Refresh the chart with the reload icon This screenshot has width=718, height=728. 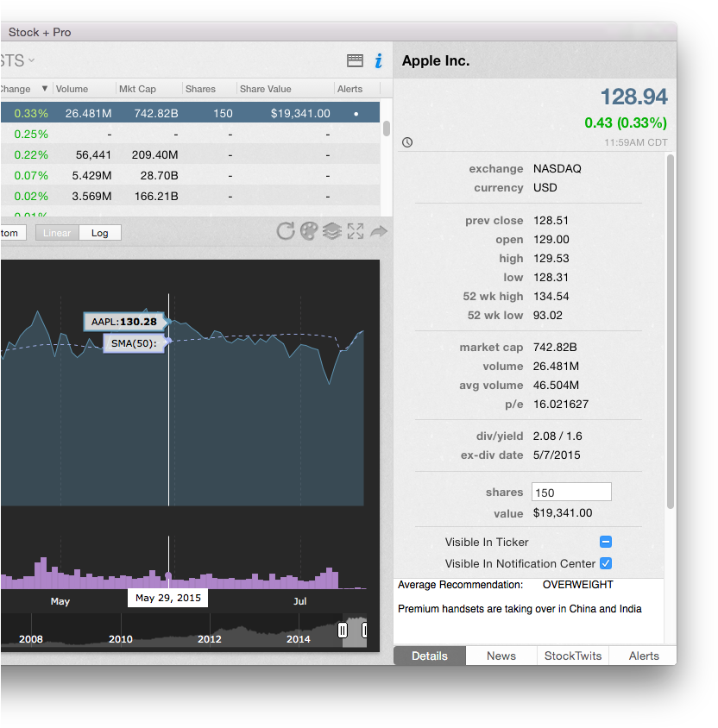286,231
